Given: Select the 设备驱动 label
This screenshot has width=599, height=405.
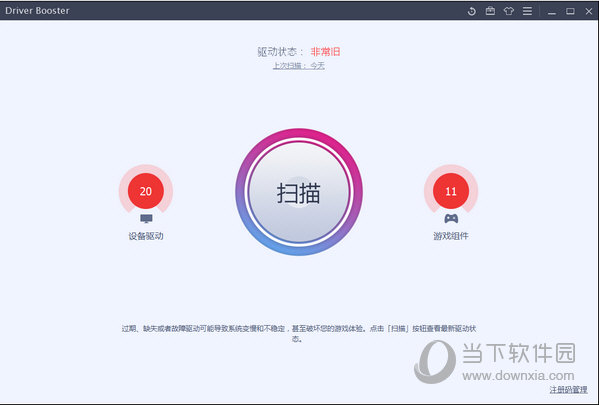Looking at the screenshot, I should 146,236.
